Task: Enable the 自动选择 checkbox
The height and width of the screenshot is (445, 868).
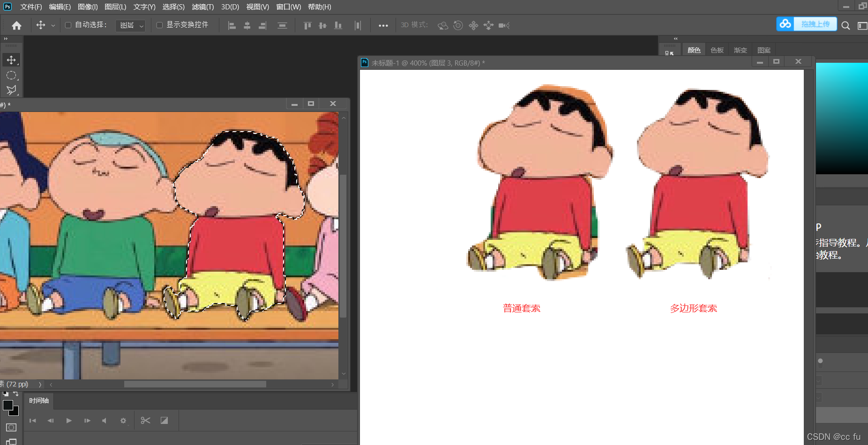Action: pyautogui.click(x=68, y=25)
